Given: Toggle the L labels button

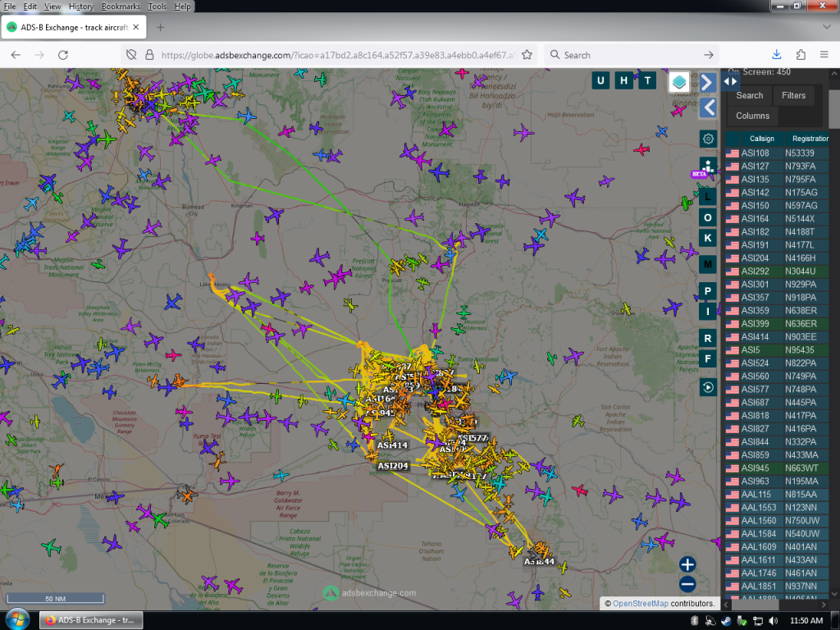Looking at the screenshot, I should [x=708, y=197].
